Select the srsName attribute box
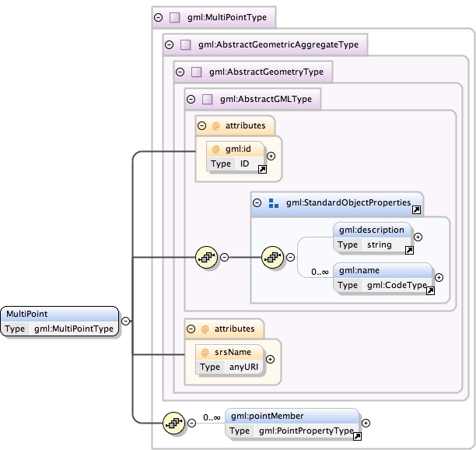 pos(229,360)
